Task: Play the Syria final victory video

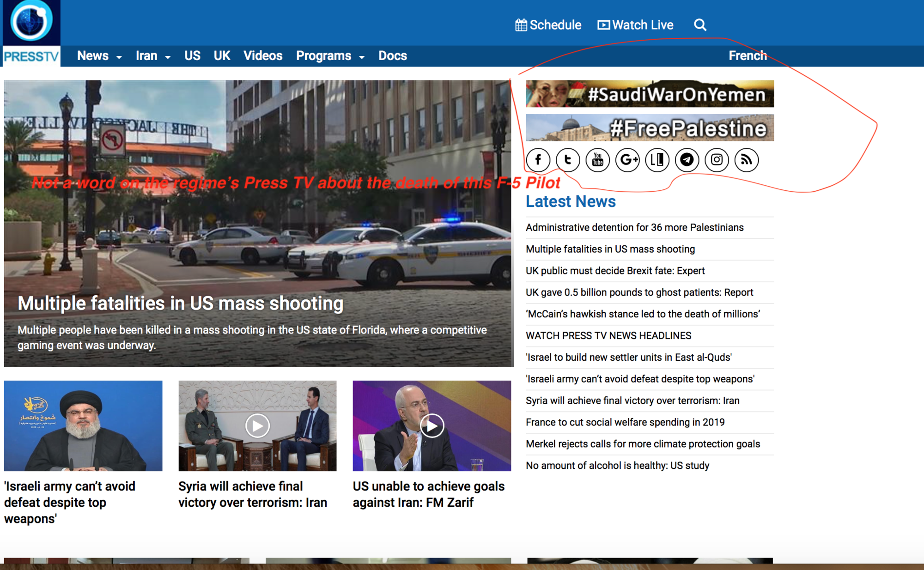Action: tap(257, 425)
